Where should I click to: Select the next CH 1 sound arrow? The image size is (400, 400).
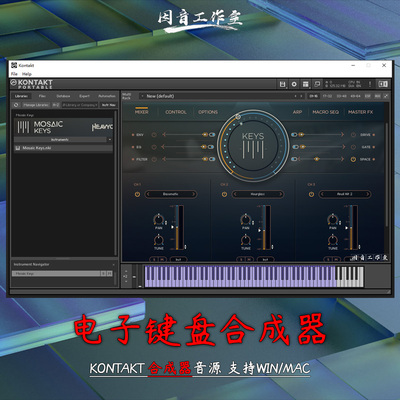[x=193, y=194]
